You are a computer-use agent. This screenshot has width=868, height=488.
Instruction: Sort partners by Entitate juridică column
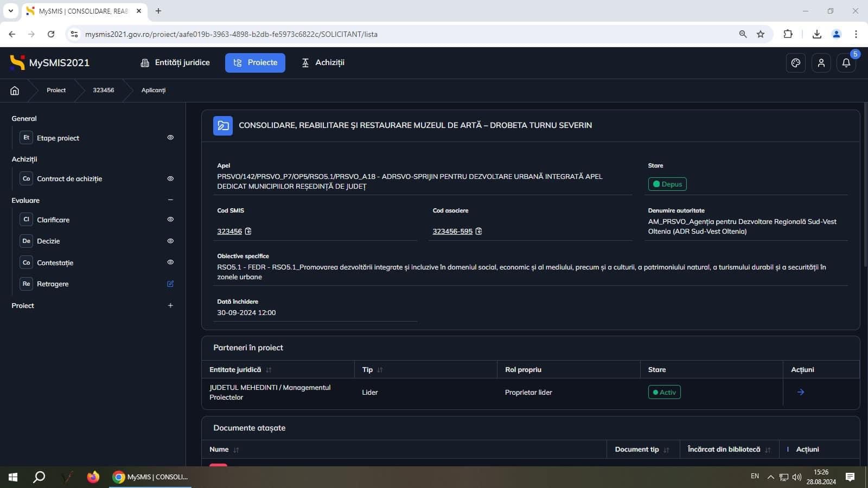click(x=269, y=370)
